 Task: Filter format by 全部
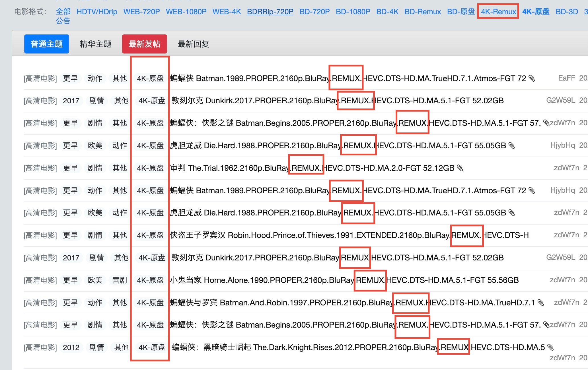[x=63, y=12]
